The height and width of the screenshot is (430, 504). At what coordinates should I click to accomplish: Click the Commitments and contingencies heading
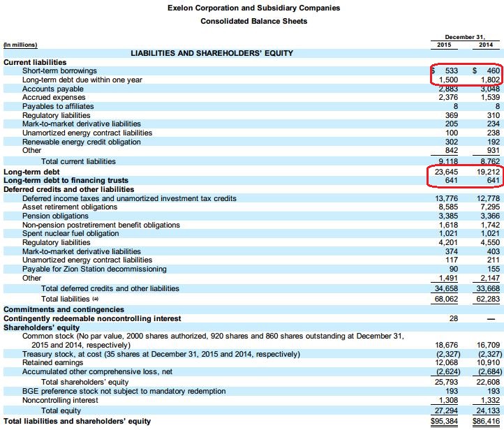(64, 309)
